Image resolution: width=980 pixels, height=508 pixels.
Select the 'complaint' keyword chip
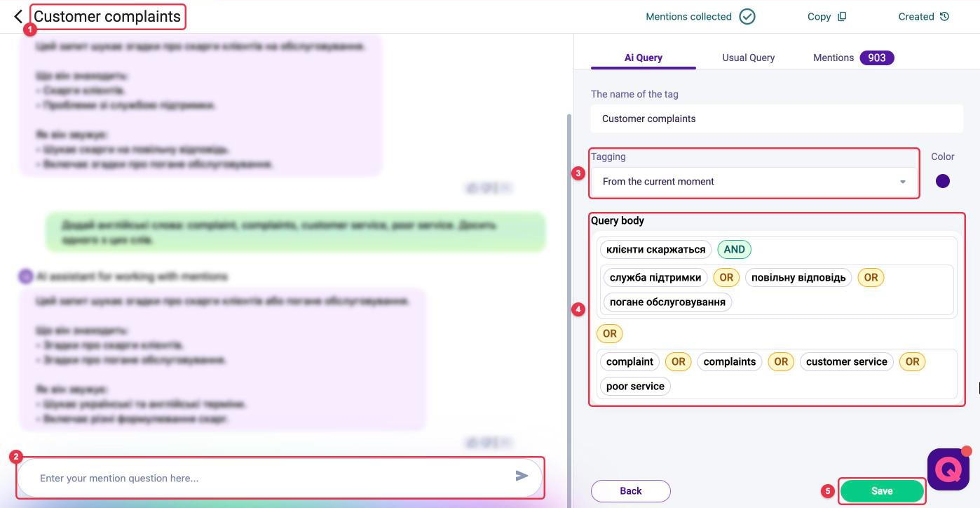629,361
